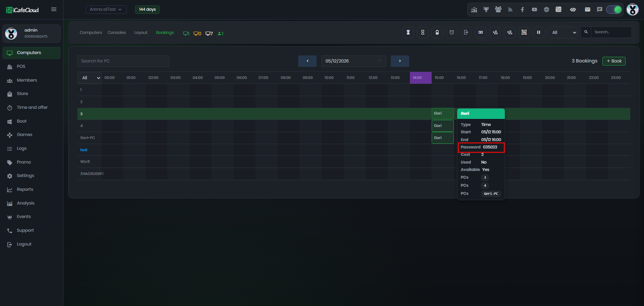Open Promo in the sidebar

(x=32, y=162)
